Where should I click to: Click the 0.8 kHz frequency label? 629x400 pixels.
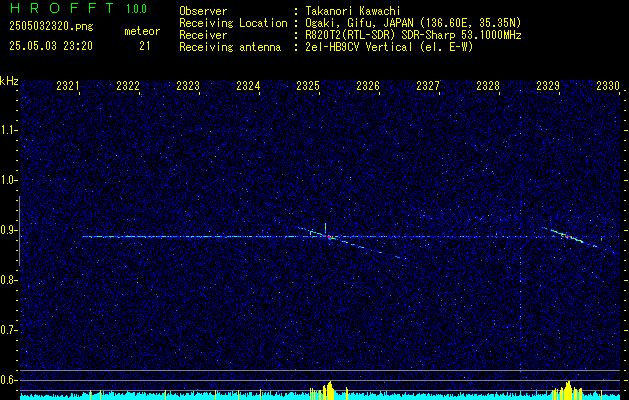[x=9, y=280]
